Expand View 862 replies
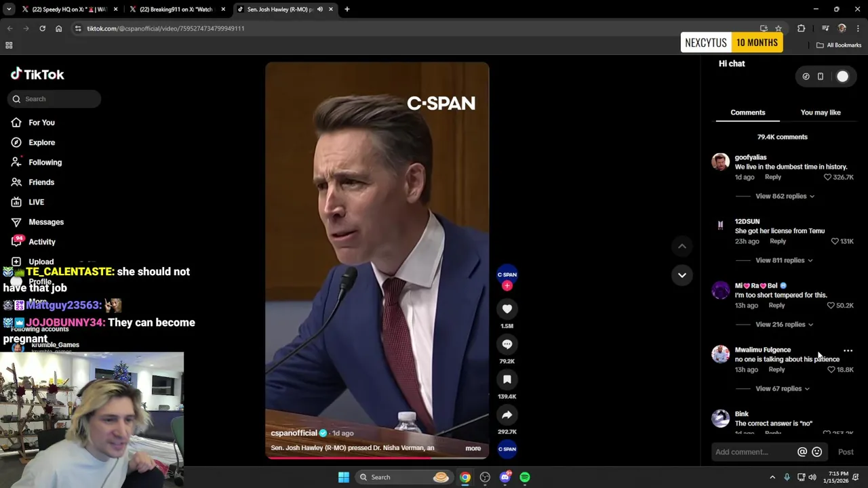This screenshot has width=868, height=488. pyautogui.click(x=785, y=196)
